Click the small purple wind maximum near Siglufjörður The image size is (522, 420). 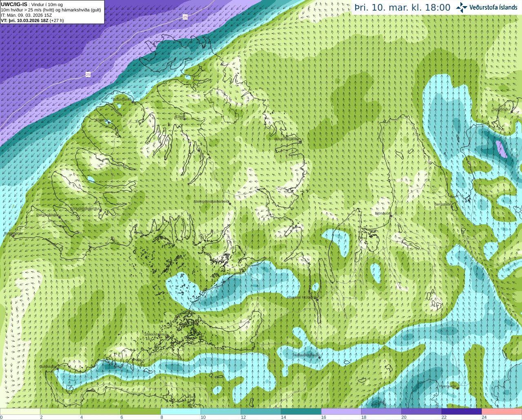coord(501,149)
